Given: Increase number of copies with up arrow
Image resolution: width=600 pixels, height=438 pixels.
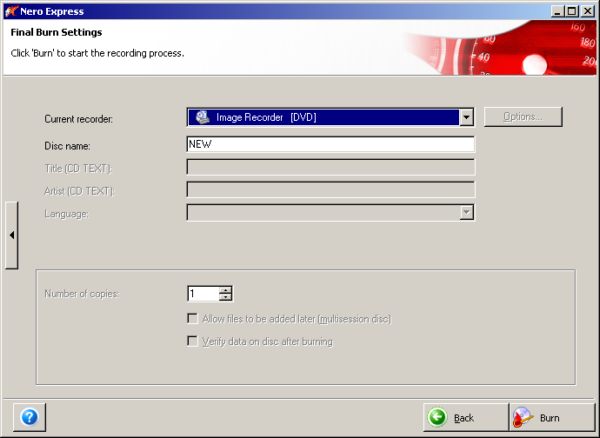Looking at the screenshot, I should click(x=226, y=290).
